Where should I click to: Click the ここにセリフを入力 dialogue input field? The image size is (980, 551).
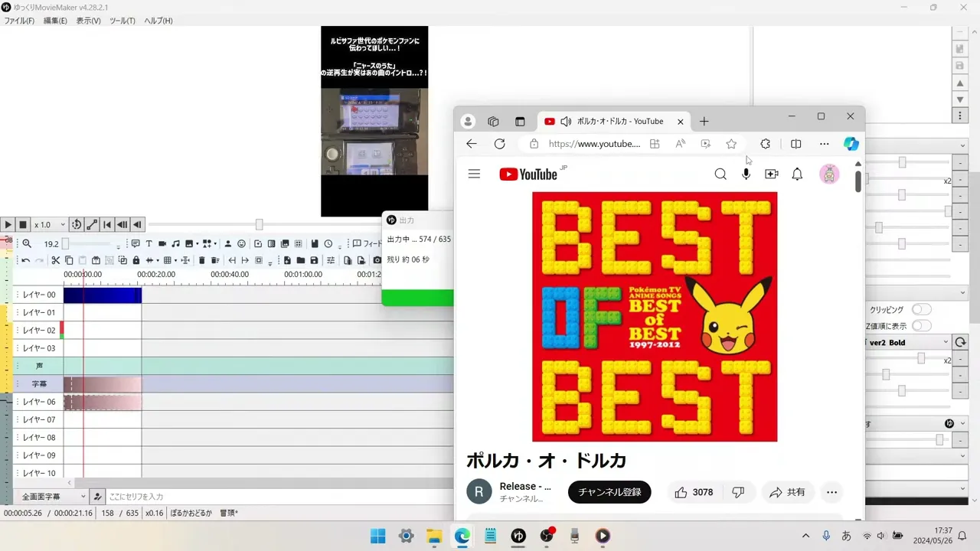coord(279,497)
